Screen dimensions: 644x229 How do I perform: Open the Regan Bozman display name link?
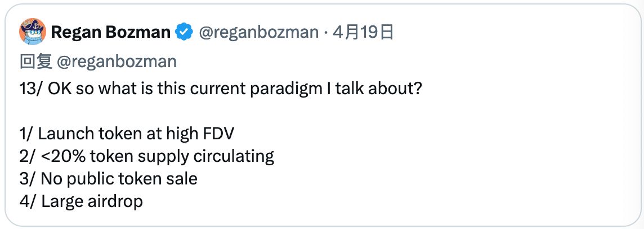[x=110, y=33]
